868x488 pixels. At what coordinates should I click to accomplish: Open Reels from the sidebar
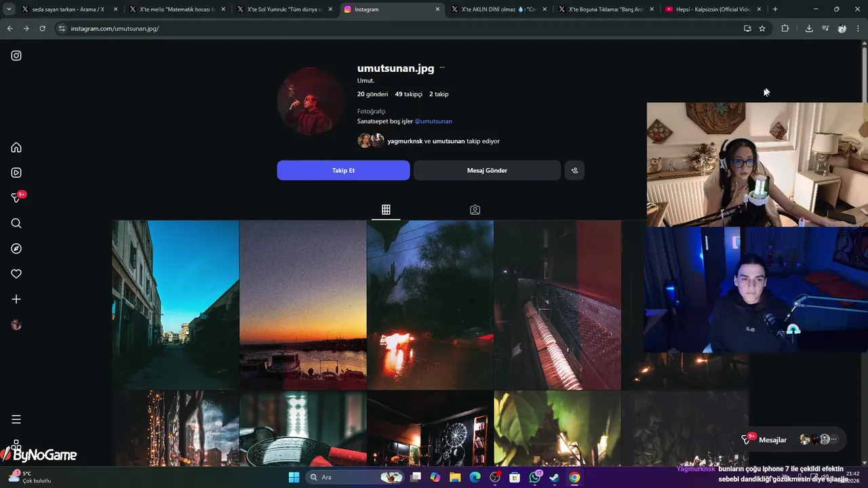tap(16, 173)
